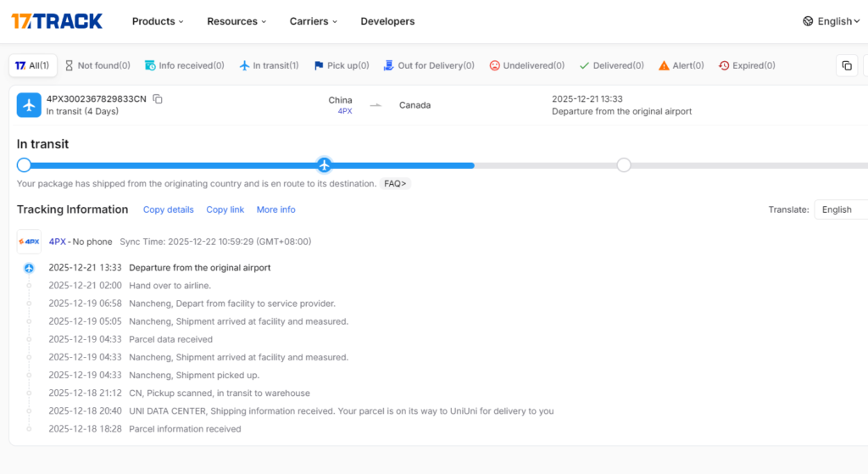
Task: Click the 2025-12-19 05:05 facility event
Action: coord(198,321)
